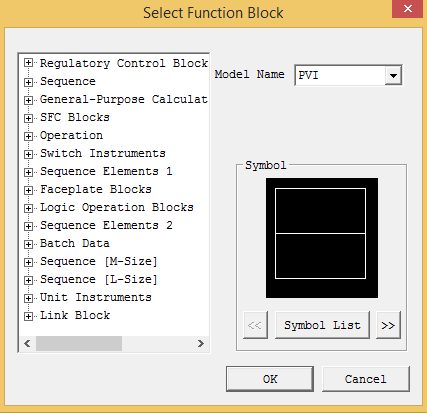Click the PVI symbol preview image
Screen dimensions: 427x413
pos(322,238)
